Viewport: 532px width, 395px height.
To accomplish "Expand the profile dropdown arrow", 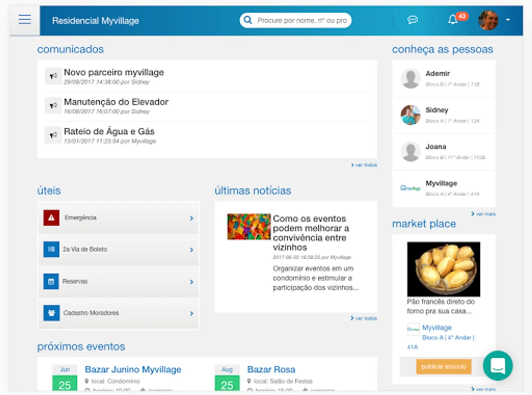I will pyautogui.click(x=508, y=20).
